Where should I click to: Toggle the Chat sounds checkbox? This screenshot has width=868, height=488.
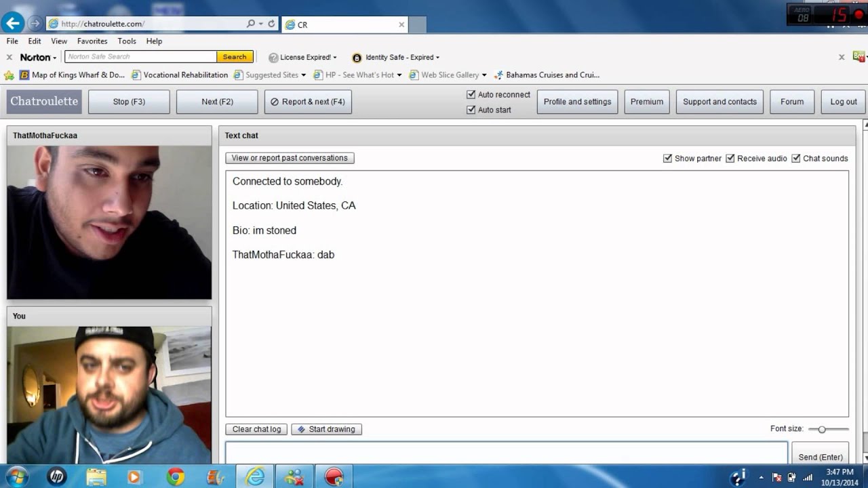pos(796,159)
